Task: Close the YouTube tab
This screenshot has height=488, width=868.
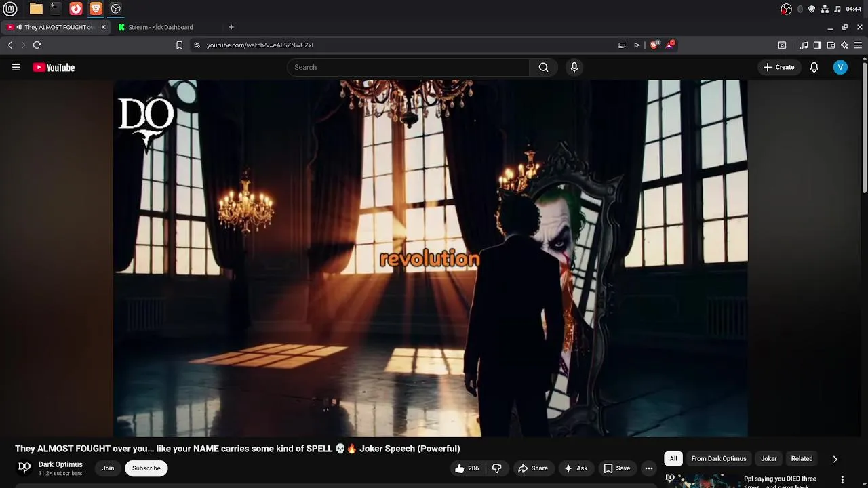Action: [x=103, y=27]
